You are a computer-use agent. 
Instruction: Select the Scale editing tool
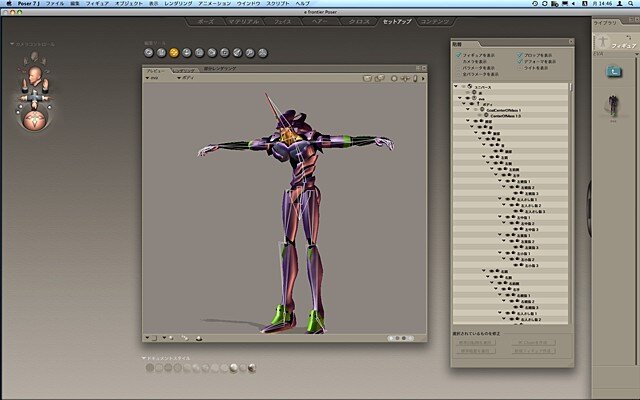(x=200, y=53)
